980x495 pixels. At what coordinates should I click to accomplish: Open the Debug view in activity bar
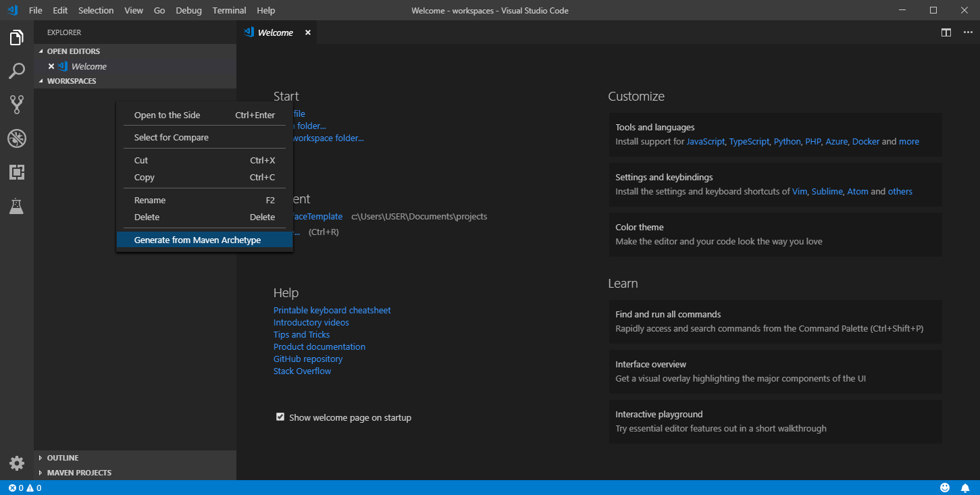(17, 138)
